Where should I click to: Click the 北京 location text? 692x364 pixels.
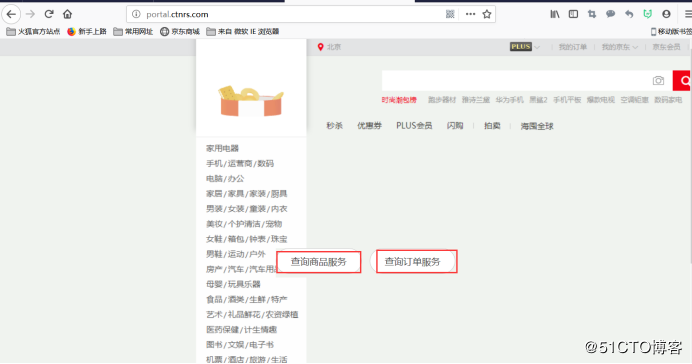tap(334, 47)
